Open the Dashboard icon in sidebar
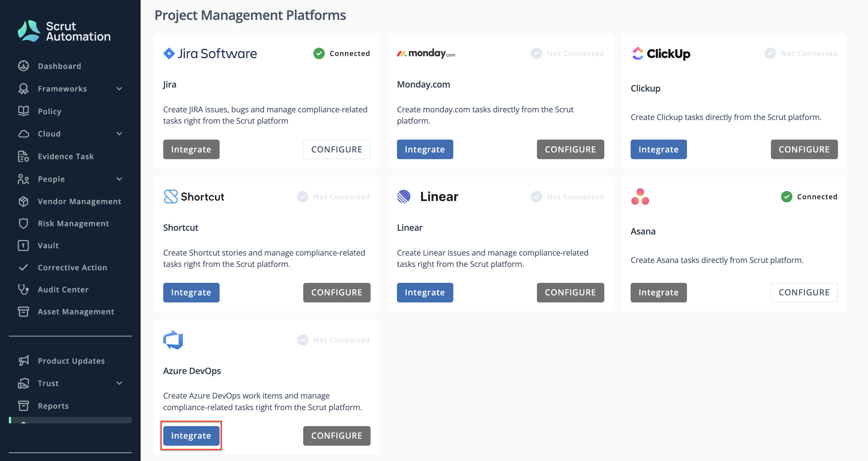This screenshot has width=868, height=461. [23, 66]
